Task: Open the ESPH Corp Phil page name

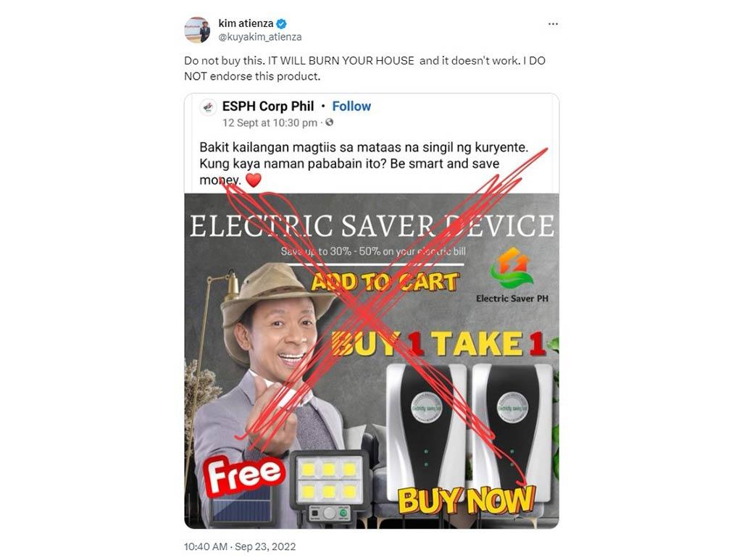Action: (268, 106)
